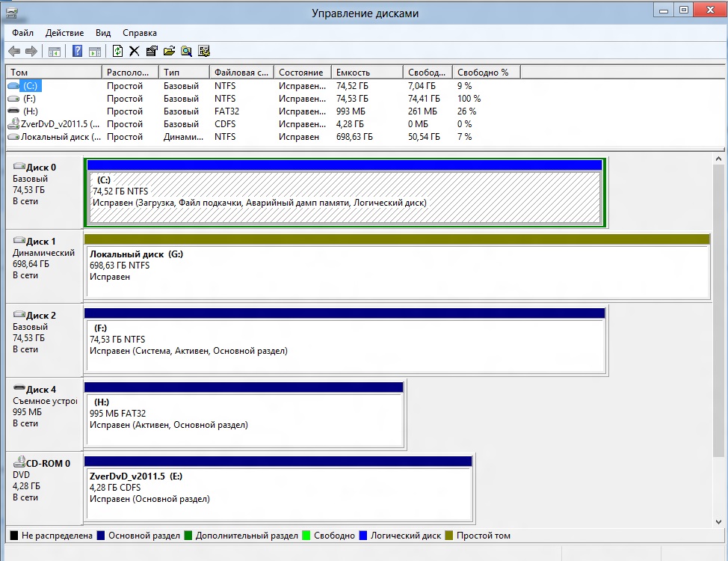
Task: Select the (H:) FAT32 volume row in list
Action: coord(30,111)
